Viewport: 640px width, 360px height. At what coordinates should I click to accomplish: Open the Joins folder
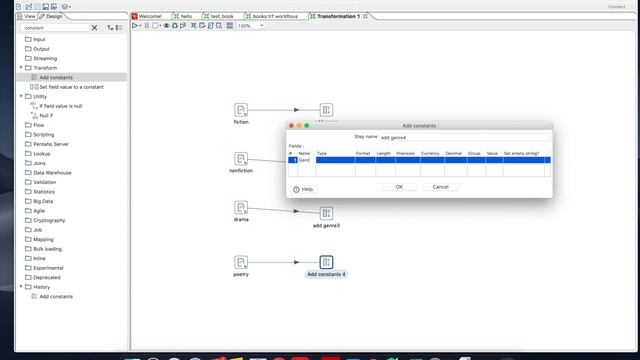pyautogui.click(x=35, y=163)
